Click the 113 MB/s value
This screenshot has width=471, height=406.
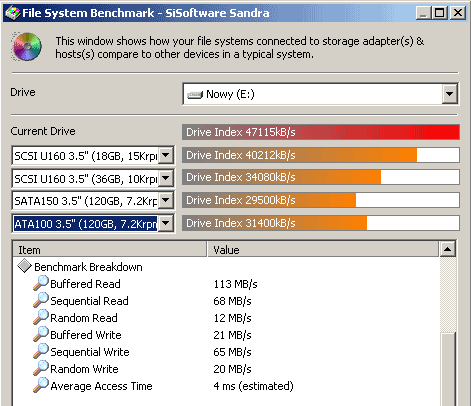[236, 284]
